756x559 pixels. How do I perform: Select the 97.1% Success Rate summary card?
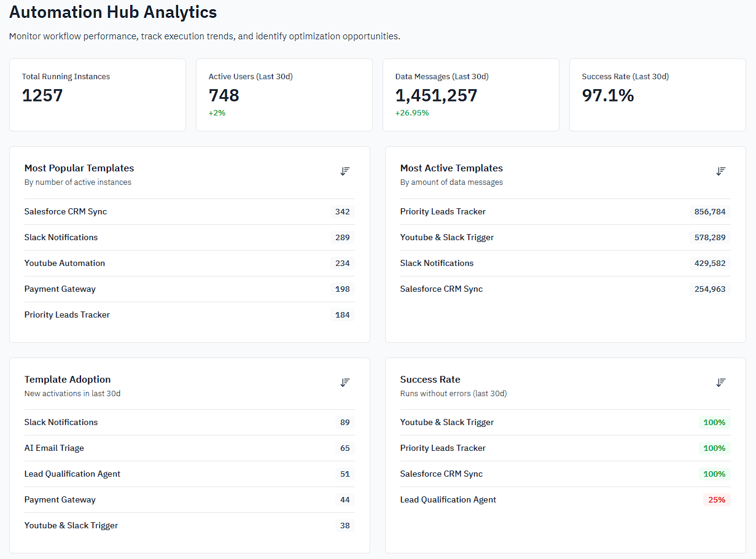click(658, 95)
